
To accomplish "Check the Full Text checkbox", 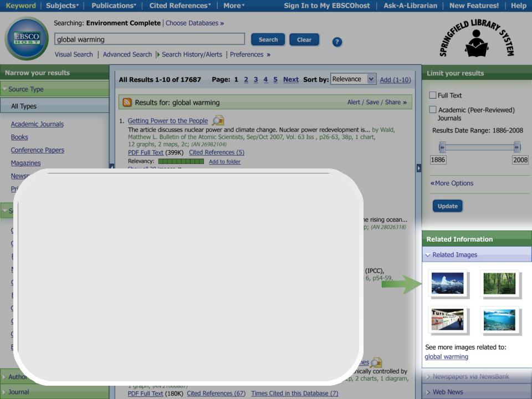I will point(433,95).
